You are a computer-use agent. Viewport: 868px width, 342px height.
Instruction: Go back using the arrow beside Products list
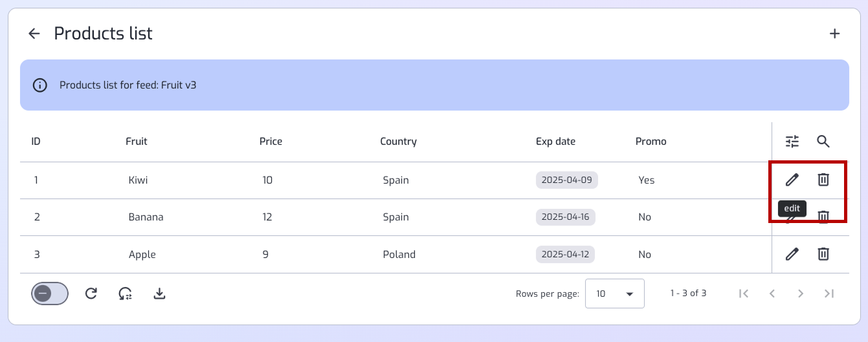(x=34, y=34)
